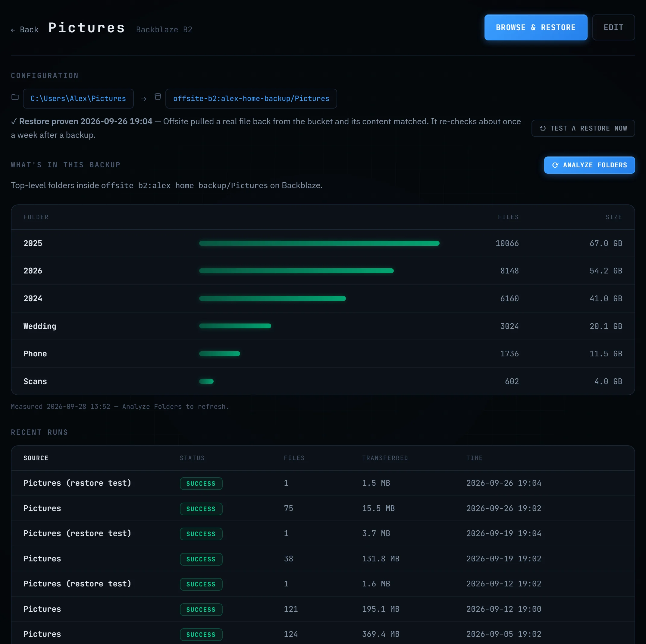Click Restore proven 2026-09-26 19:04 text
This screenshot has height=644, width=646.
click(86, 122)
